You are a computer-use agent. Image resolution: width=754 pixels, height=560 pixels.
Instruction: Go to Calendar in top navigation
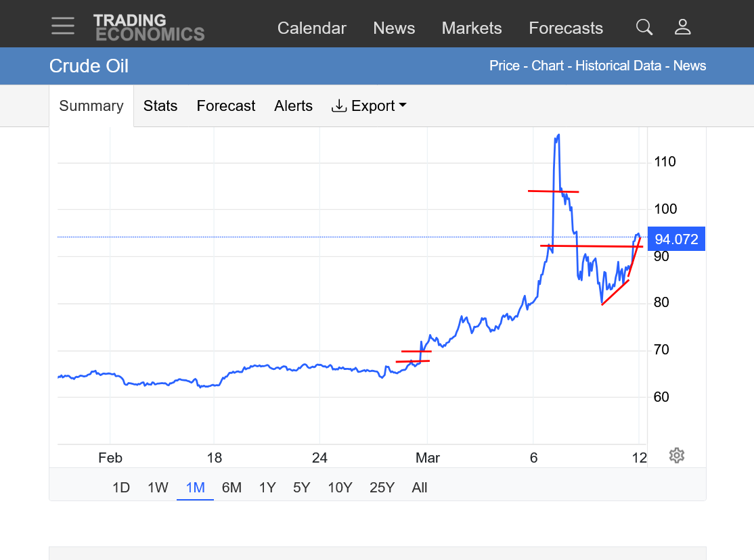tap(311, 28)
